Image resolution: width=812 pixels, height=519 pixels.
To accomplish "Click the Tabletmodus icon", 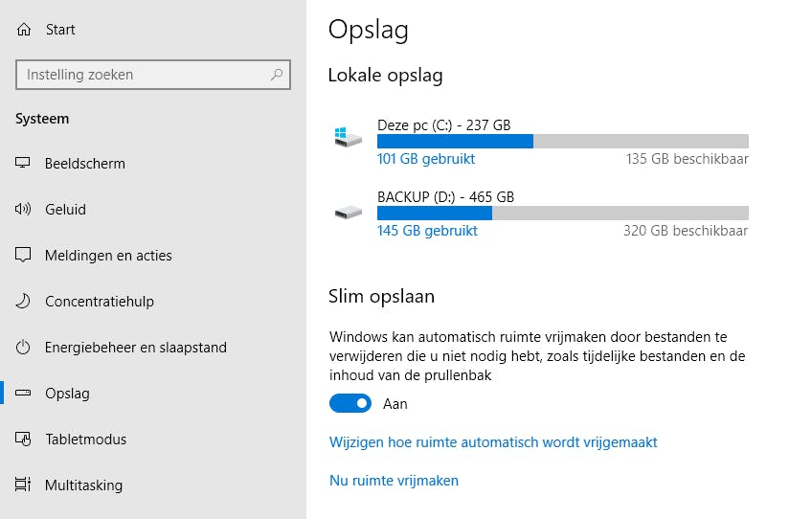I will [24, 440].
